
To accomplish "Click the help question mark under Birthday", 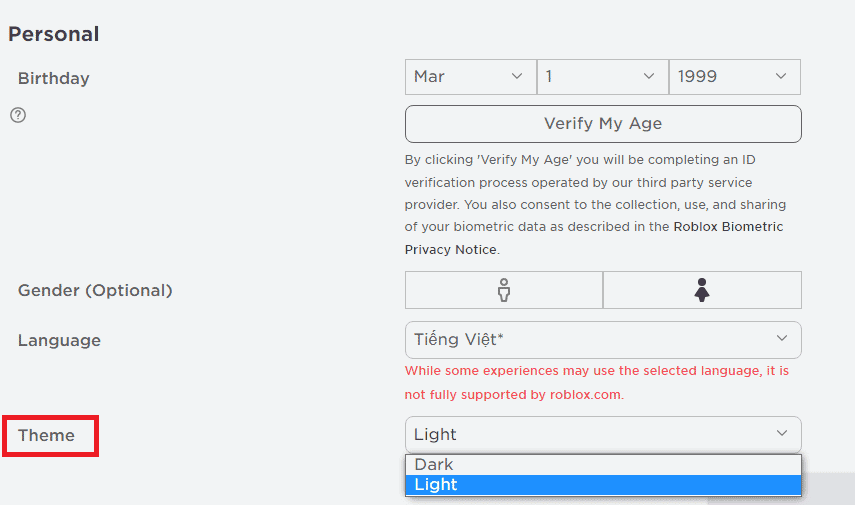I will [18, 115].
